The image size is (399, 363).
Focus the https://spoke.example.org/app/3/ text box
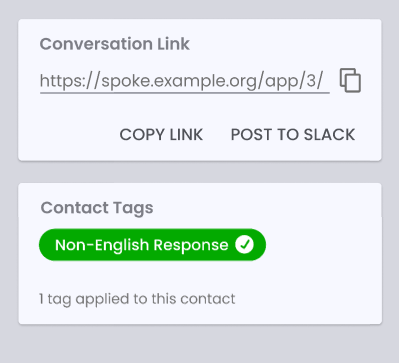point(185,81)
